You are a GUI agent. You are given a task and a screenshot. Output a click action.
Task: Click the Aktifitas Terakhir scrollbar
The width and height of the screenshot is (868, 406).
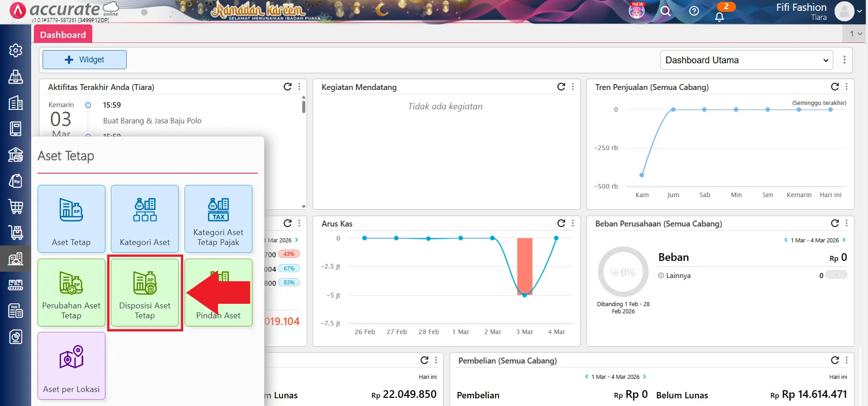pos(304,107)
